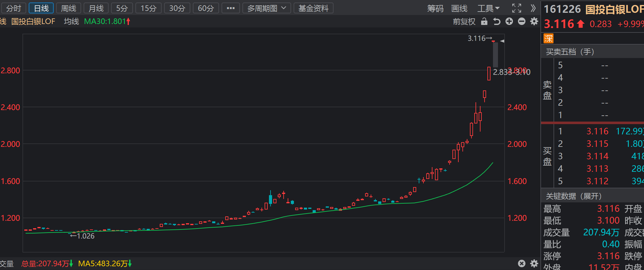
Task: Open chart settings gear beside zoom icons
Action: pos(534,22)
